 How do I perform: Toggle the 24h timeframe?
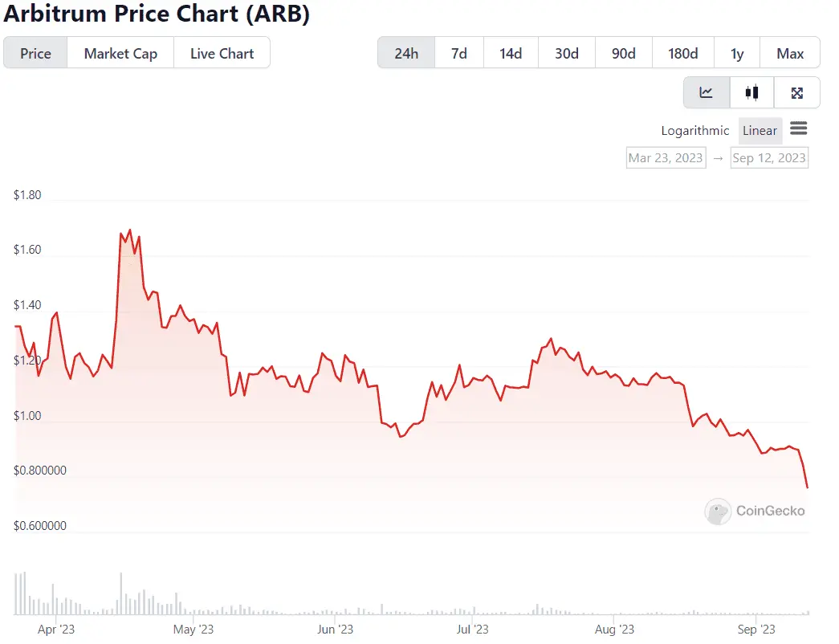(x=406, y=52)
